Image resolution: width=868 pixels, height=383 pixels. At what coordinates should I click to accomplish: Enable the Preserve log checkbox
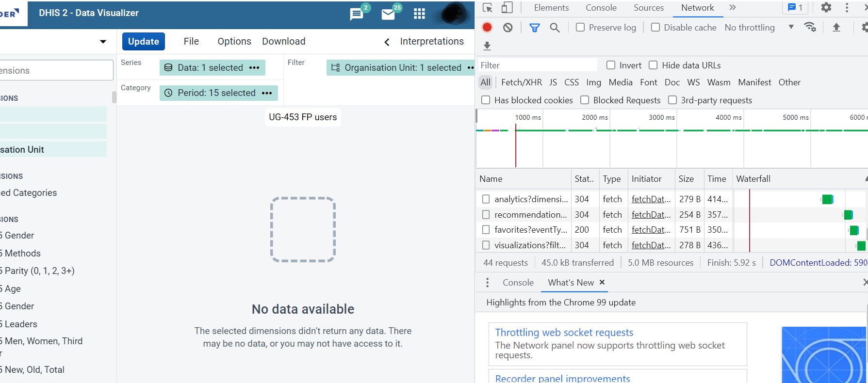tap(580, 28)
